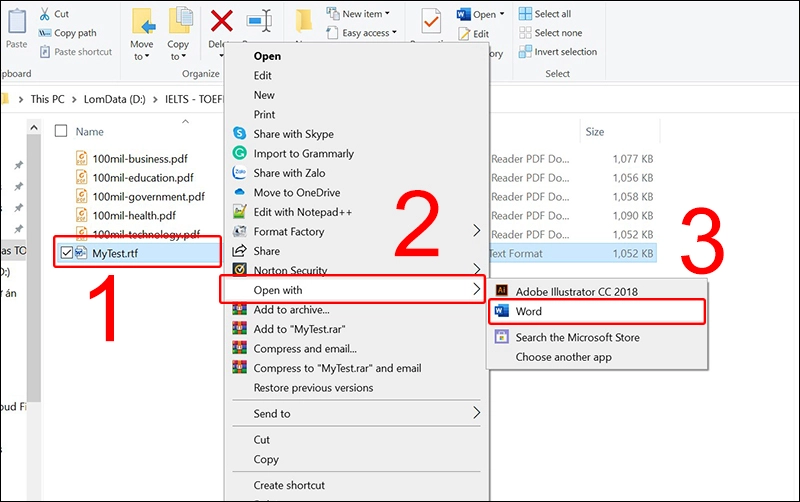The width and height of the screenshot is (800, 502).
Task: Select file 100mil-business.pdf
Action: click(x=140, y=159)
